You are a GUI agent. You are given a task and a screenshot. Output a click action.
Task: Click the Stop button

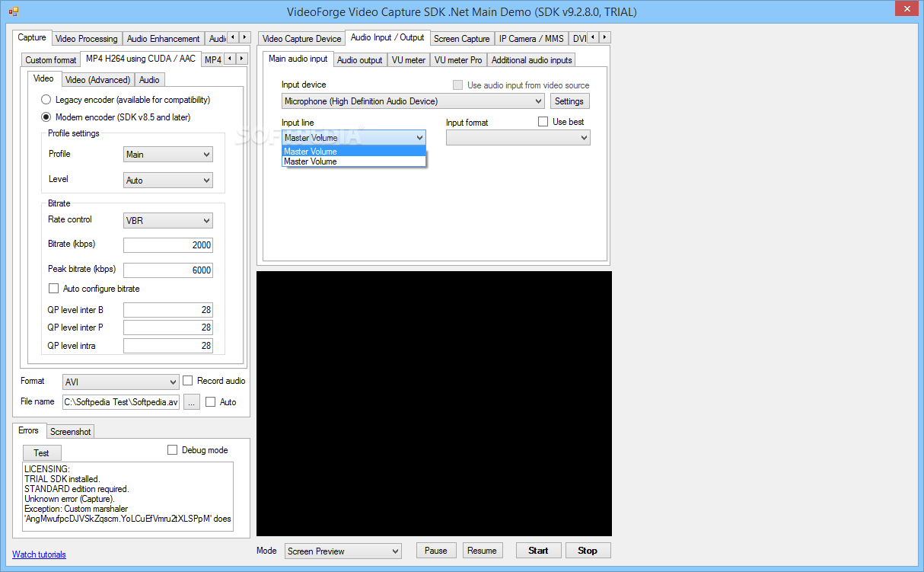[588, 551]
